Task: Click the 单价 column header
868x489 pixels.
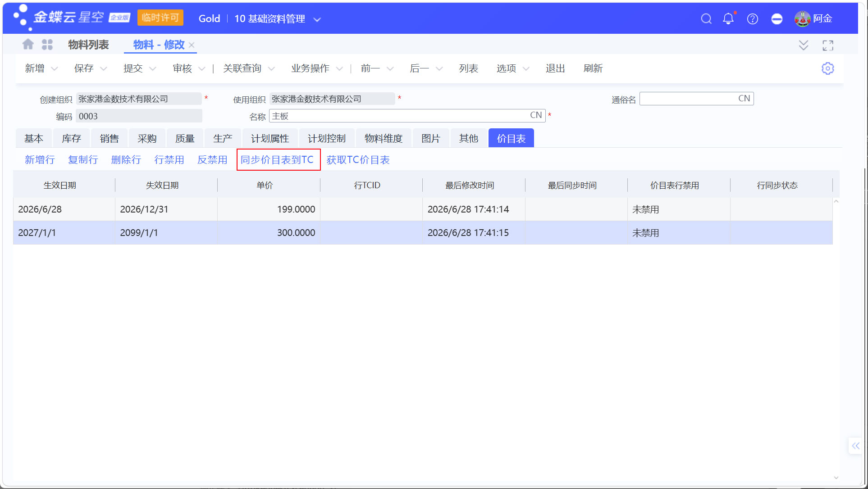Action: [x=265, y=185]
